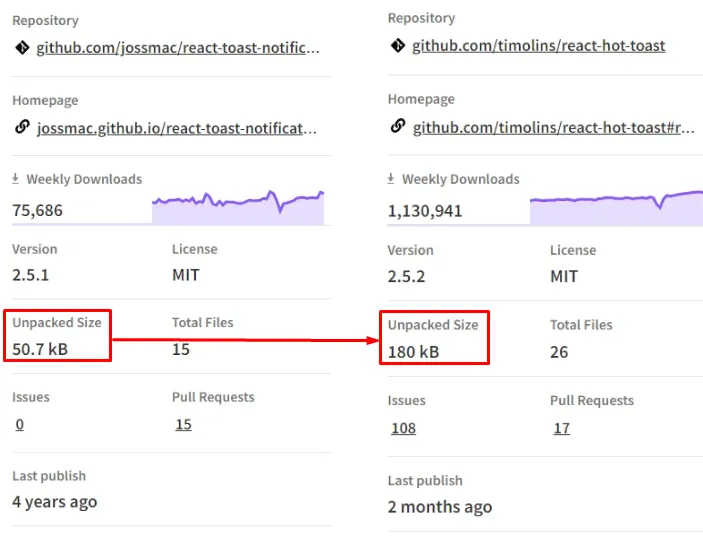Select MIT license under version 2.5.2
Image resolution: width=703 pixels, height=536 pixels.
point(564,276)
